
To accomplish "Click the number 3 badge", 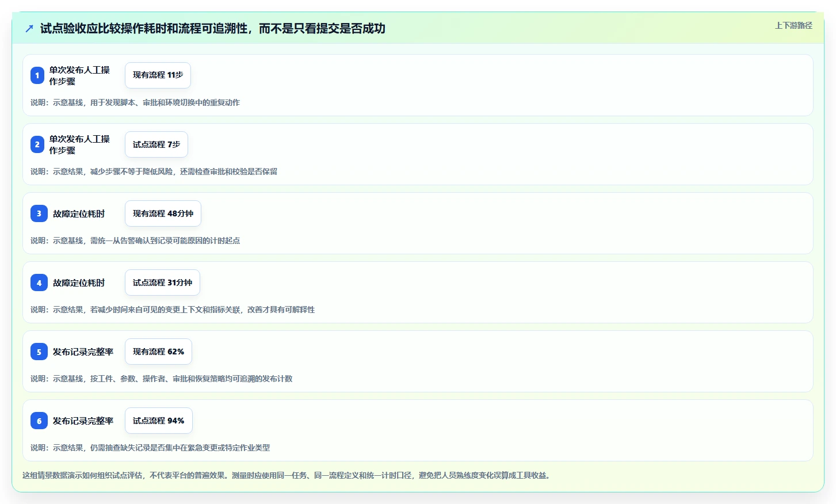I will [x=39, y=213].
